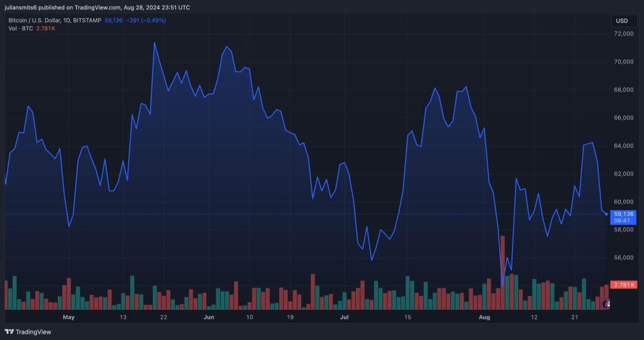Image resolution: width=644 pixels, height=340 pixels.
Task: Click the Jun label on the time axis
Action: (x=209, y=317)
